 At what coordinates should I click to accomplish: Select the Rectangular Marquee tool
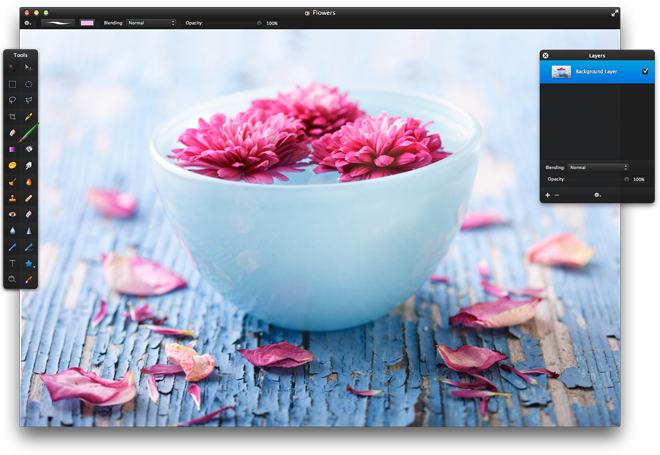(13, 84)
